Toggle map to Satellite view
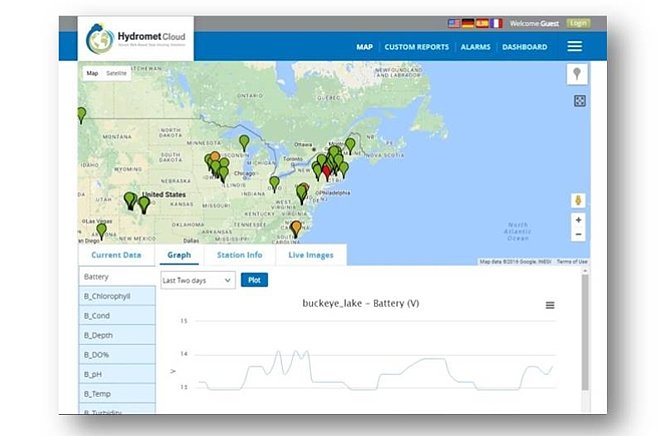The image size is (670, 436). (117, 73)
